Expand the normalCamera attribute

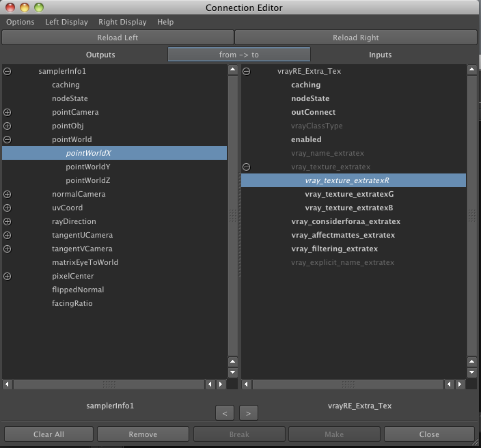[8, 194]
